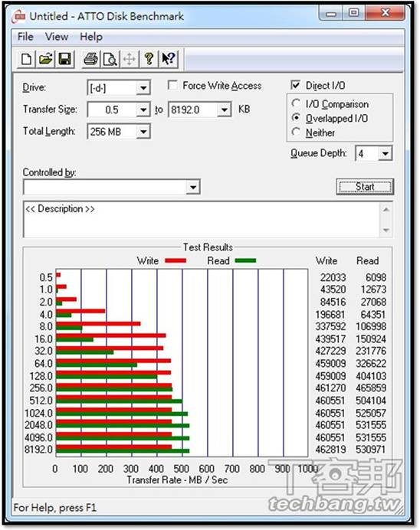Click the yellow question mark About icon

point(149,59)
